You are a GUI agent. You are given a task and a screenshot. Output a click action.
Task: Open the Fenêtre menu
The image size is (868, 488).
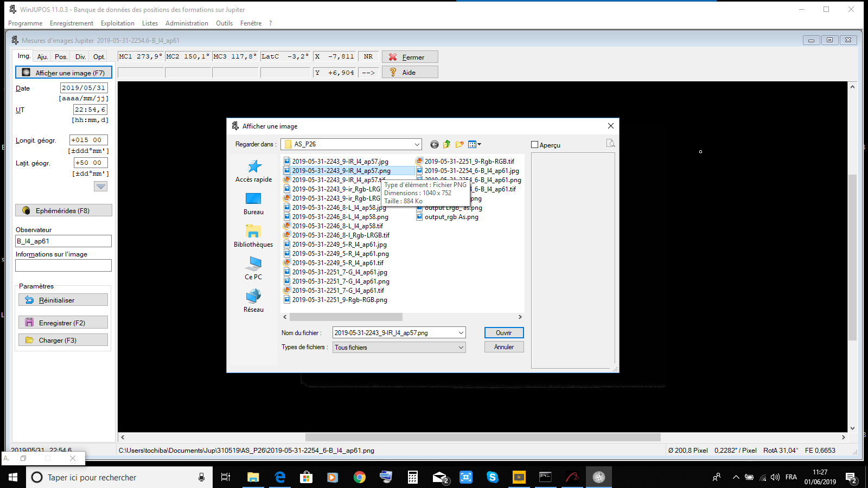(251, 23)
